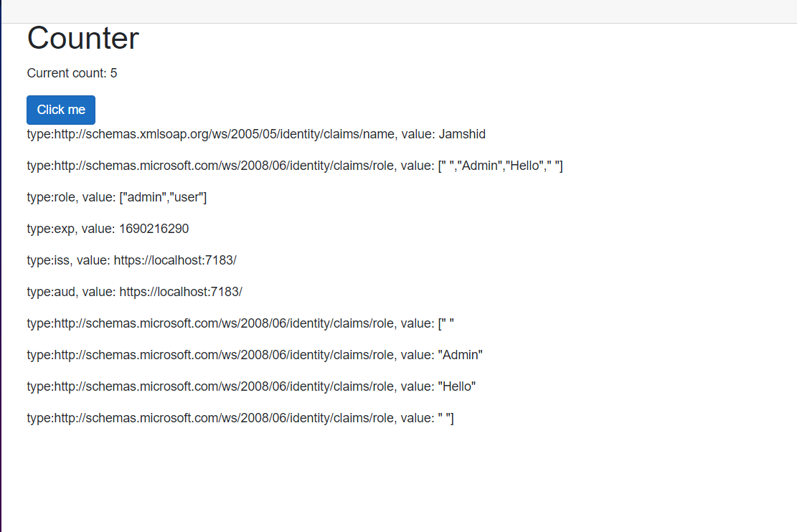797x532 pixels.
Task: Click the aud claim showing https://localhost:7183/
Action: pyautogui.click(x=134, y=292)
